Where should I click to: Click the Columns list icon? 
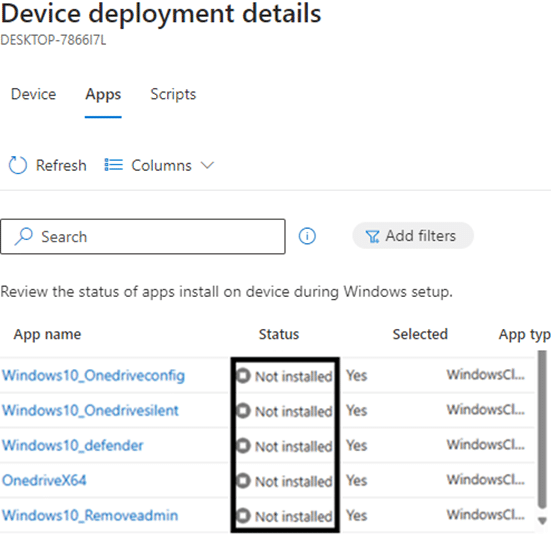tap(114, 165)
